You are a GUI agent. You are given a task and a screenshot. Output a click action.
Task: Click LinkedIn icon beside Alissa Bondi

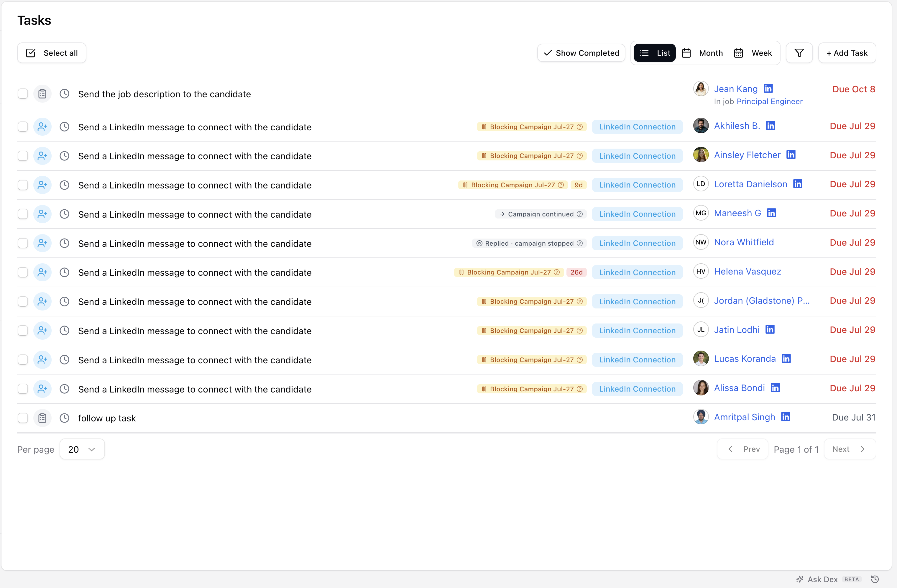[x=775, y=387]
